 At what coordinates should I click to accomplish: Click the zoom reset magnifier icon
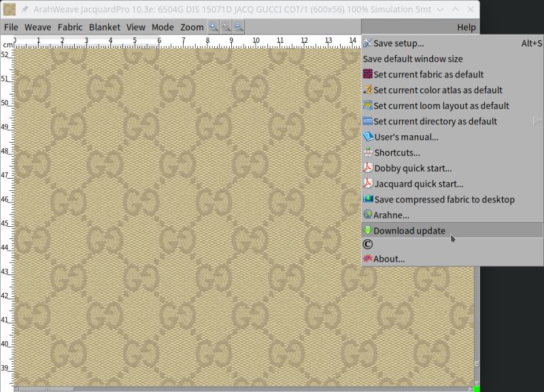tap(226, 26)
